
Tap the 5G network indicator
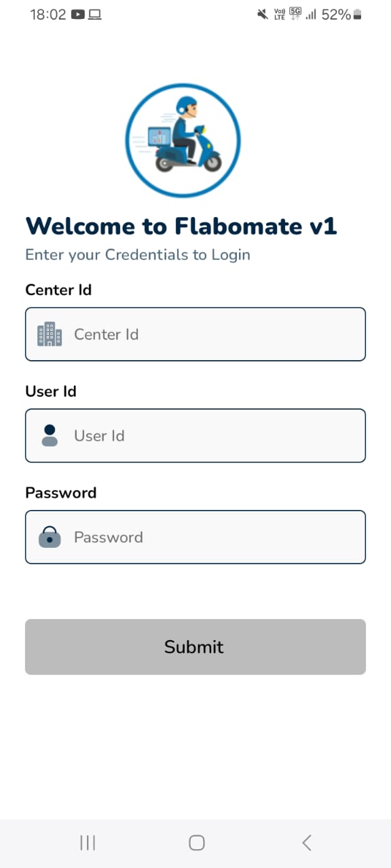[295, 14]
